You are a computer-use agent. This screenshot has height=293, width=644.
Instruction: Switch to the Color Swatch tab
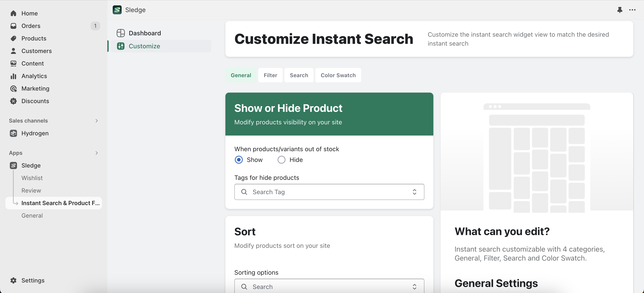pos(338,75)
